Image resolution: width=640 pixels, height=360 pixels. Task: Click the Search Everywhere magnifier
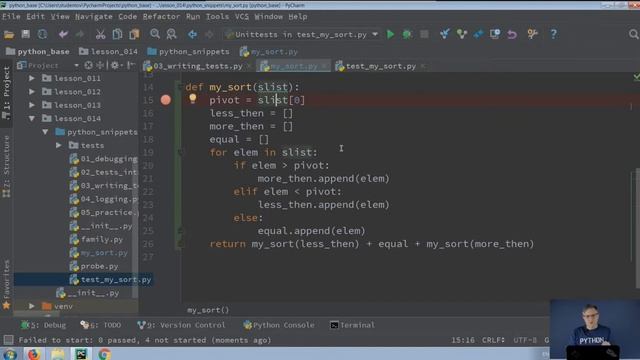[633, 34]
